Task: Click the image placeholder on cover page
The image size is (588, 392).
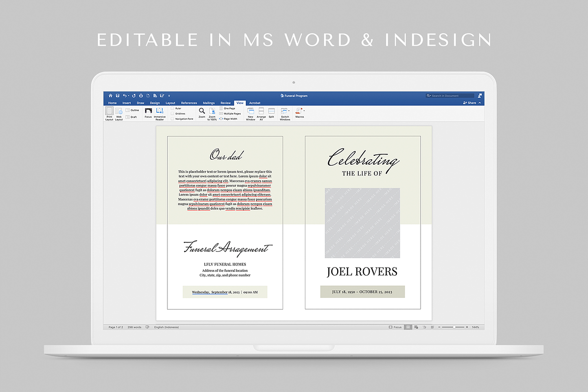Action: point(363,223)
